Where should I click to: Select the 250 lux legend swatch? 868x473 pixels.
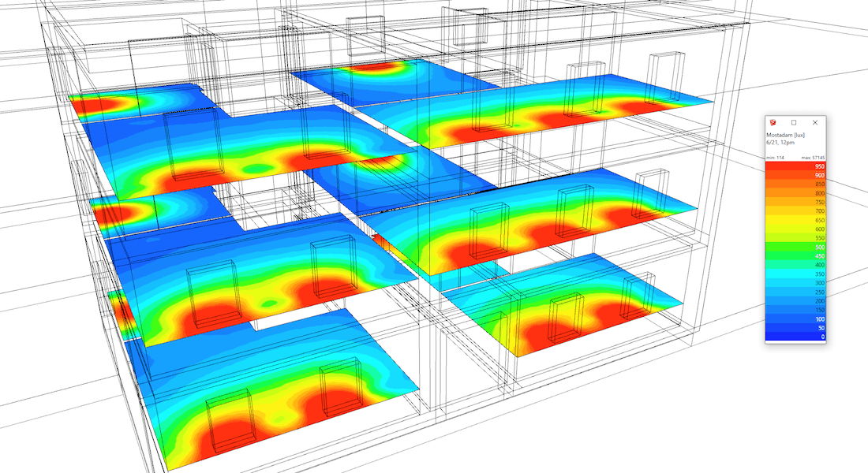(x=795, y=292)
